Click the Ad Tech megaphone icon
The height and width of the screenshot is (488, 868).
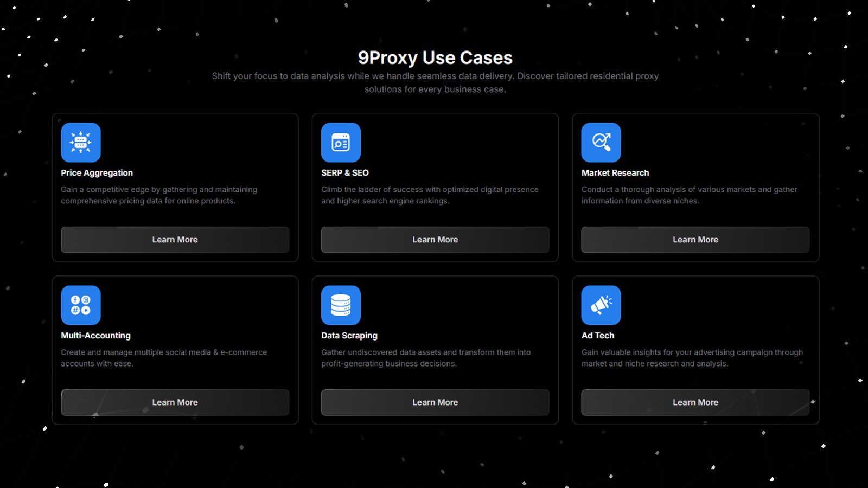(x=601, y=305)
